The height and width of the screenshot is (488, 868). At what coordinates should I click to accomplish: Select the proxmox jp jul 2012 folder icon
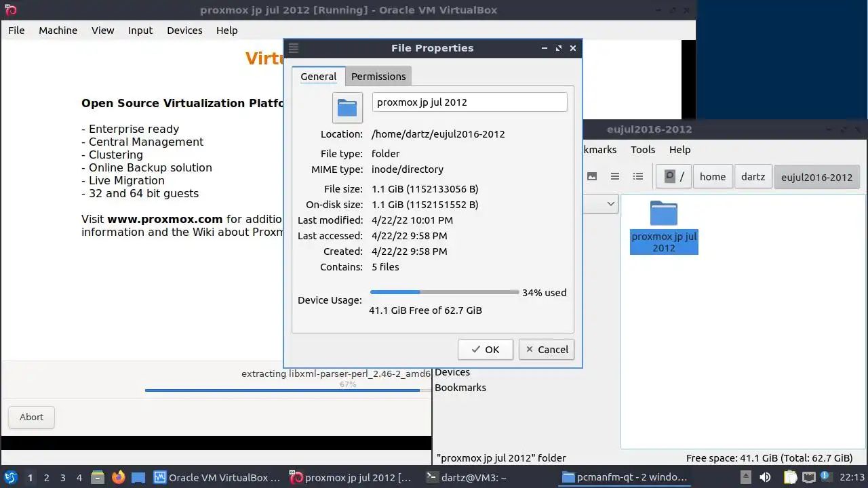point(664,213)
